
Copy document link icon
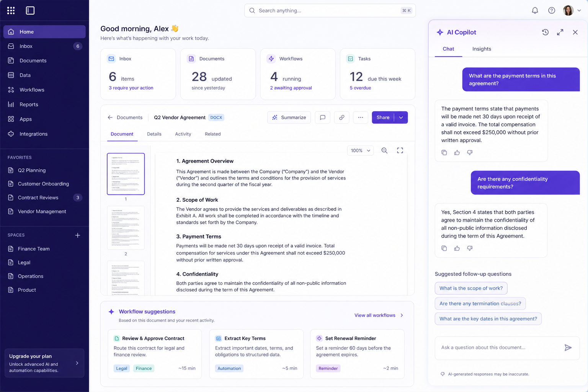[x=341, y=118]
